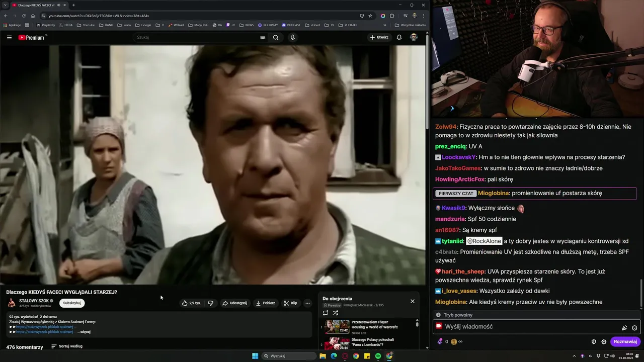
Task: Expand the description with ...więcej
Action: 84,332
